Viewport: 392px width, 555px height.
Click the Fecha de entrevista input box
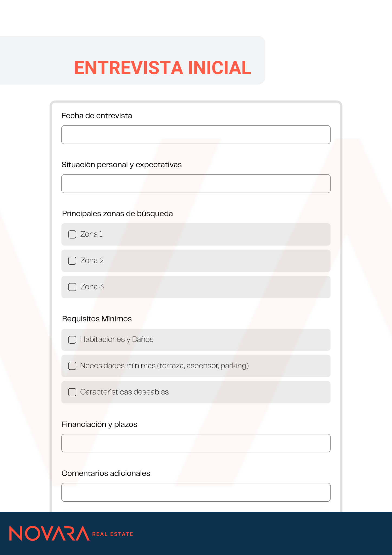click(196, 135)
